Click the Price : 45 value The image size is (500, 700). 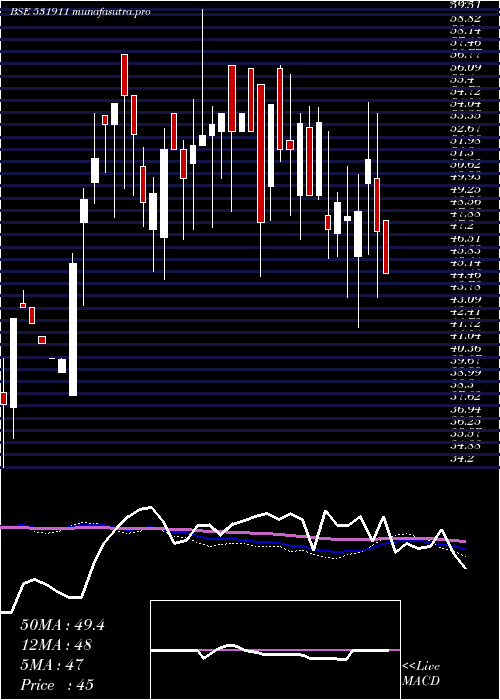click(x=57, y=684)
